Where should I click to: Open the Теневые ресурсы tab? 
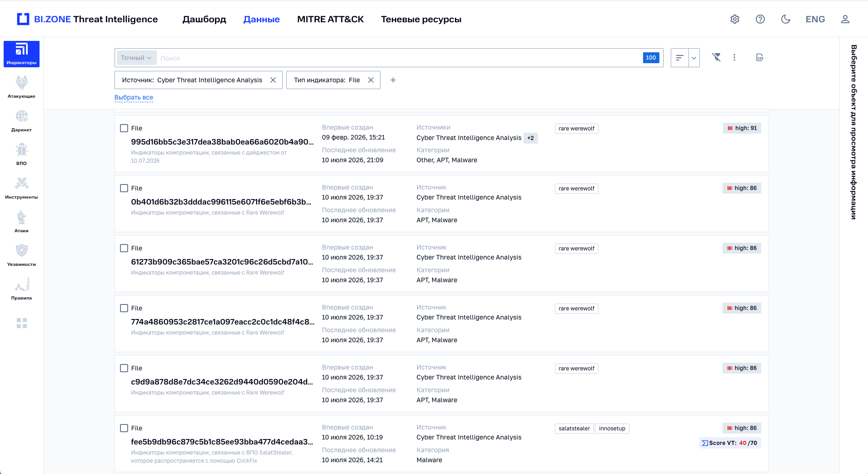[x=421, y=19]
